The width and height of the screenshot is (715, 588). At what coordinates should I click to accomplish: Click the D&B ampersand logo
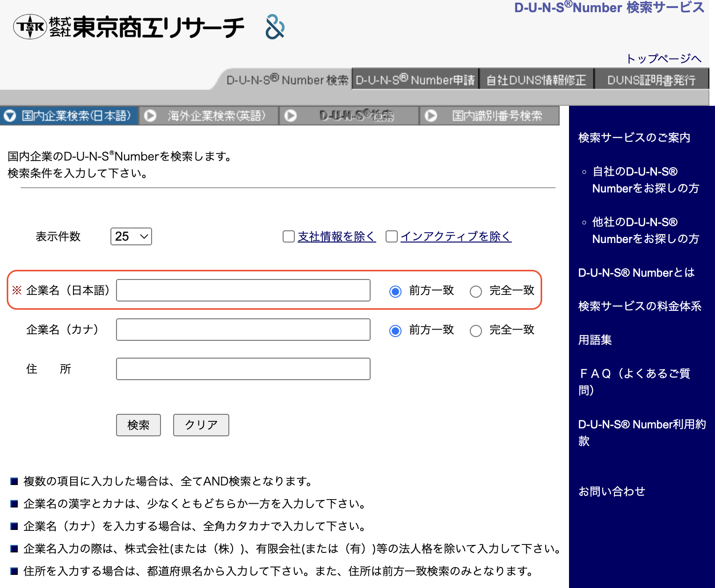click(275, 27)
